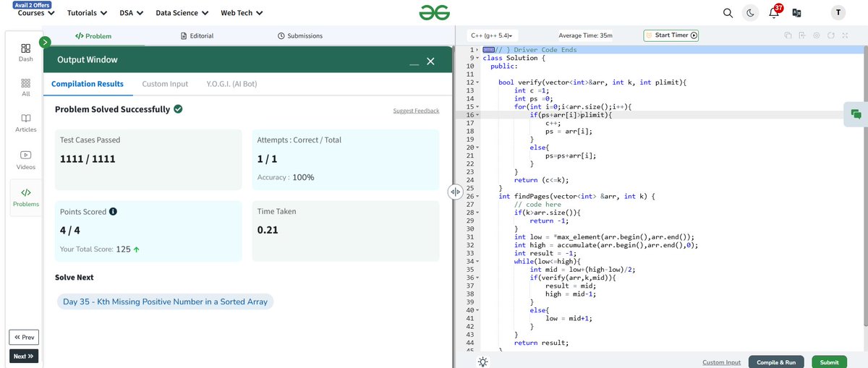Open Day 35 Kth Missing Positive Number problem
The height and width of the screenshot is (368, 868).
click(166, 301)
